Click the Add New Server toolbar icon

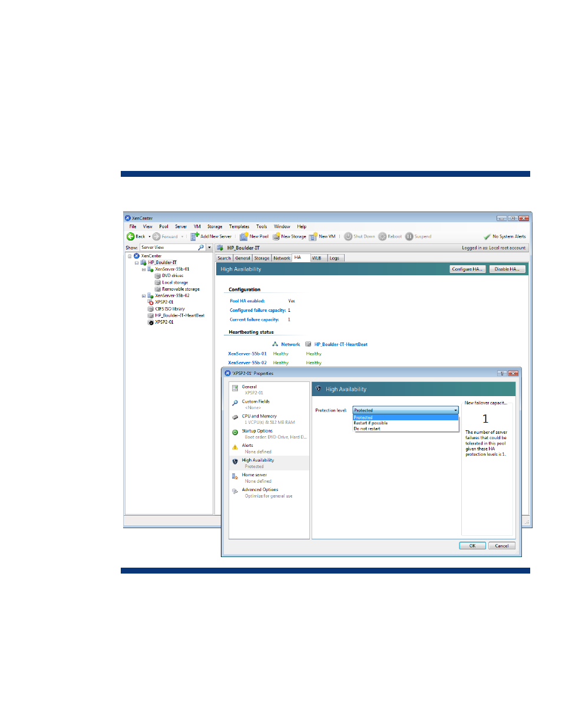click(x=194, y=236)
